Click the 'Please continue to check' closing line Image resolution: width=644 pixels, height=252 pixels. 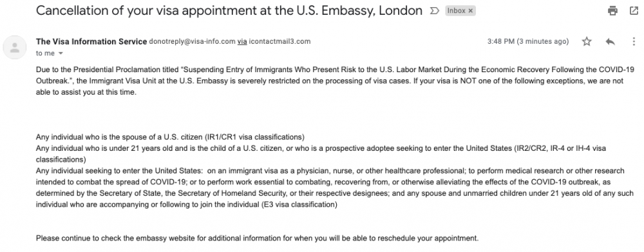[258, 238]
